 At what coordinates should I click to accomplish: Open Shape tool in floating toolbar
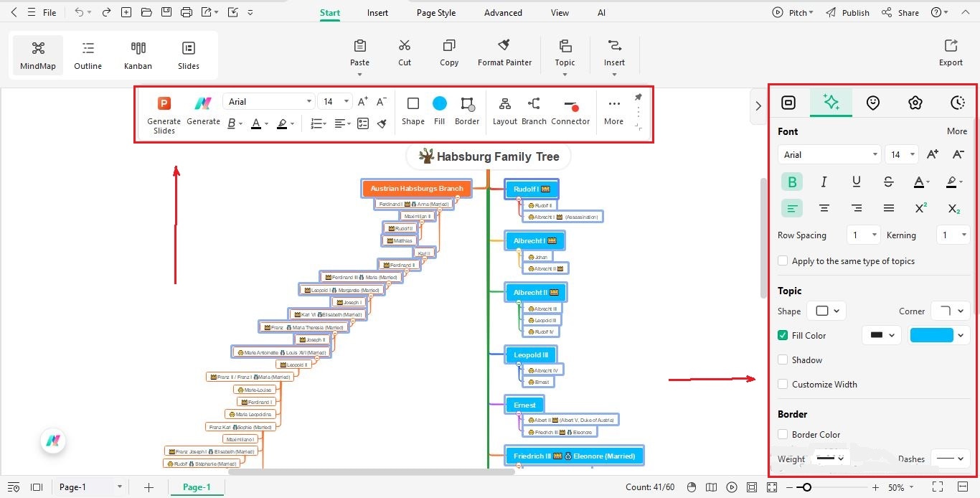pos(413,111)
